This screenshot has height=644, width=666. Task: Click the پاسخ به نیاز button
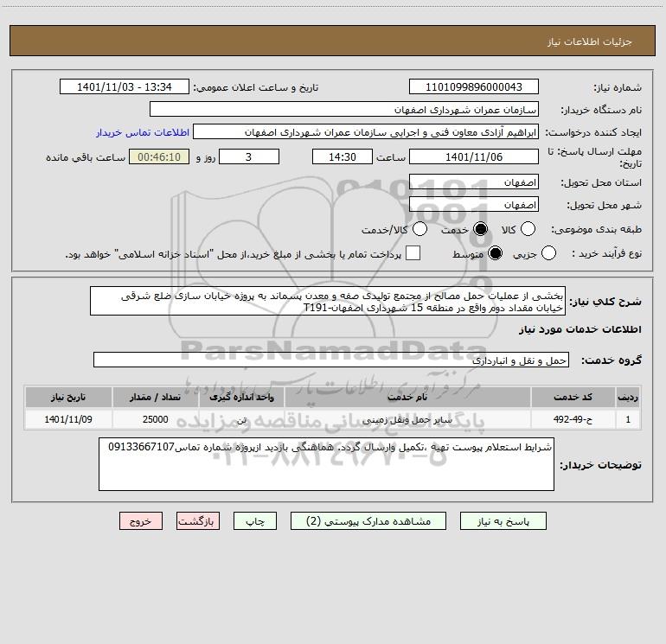coord(503,521)
